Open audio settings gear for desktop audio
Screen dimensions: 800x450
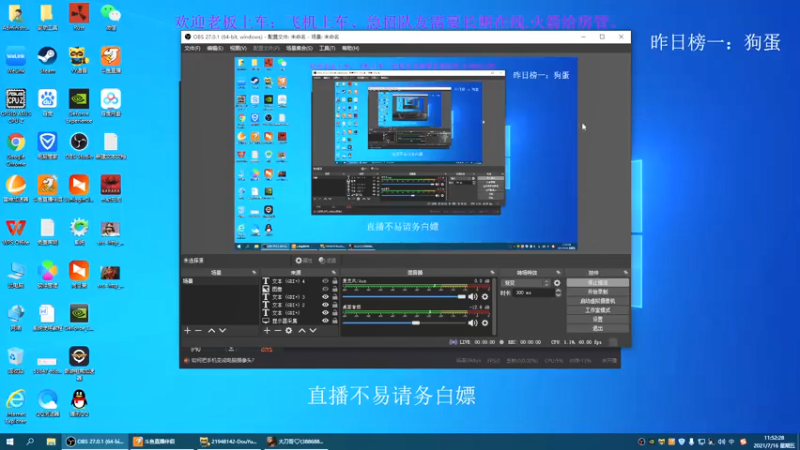pos(485,322)
